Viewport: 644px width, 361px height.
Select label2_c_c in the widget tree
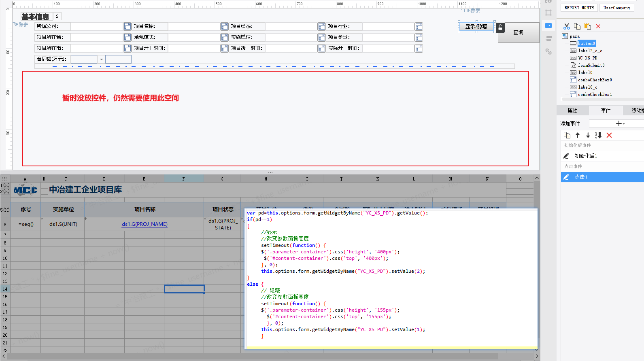coord(590,51)
